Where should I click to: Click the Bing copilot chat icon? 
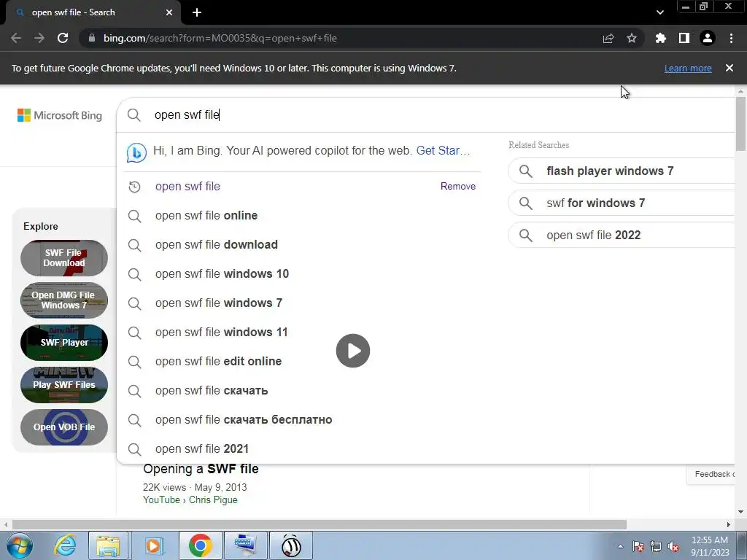(x=136, y=152)
